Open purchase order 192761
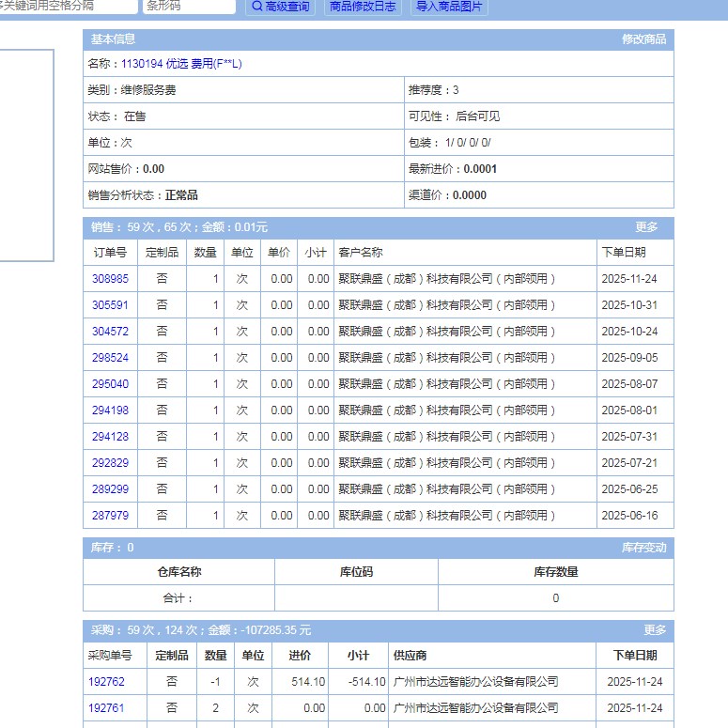The width and height of the screenshot is (728, 728). [x=106, y=708]
